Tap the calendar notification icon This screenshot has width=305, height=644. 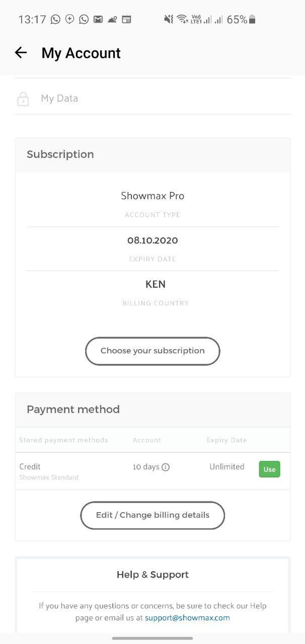[127, 19]
